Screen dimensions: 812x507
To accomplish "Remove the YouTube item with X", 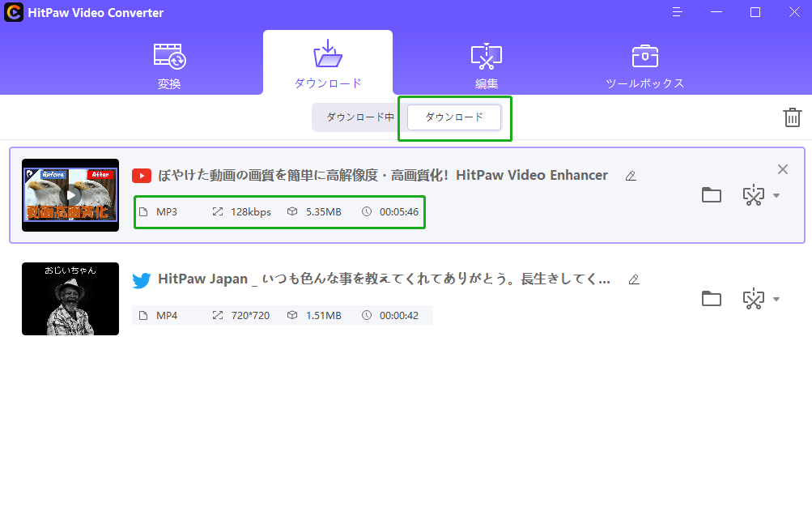I will [783, 169].
